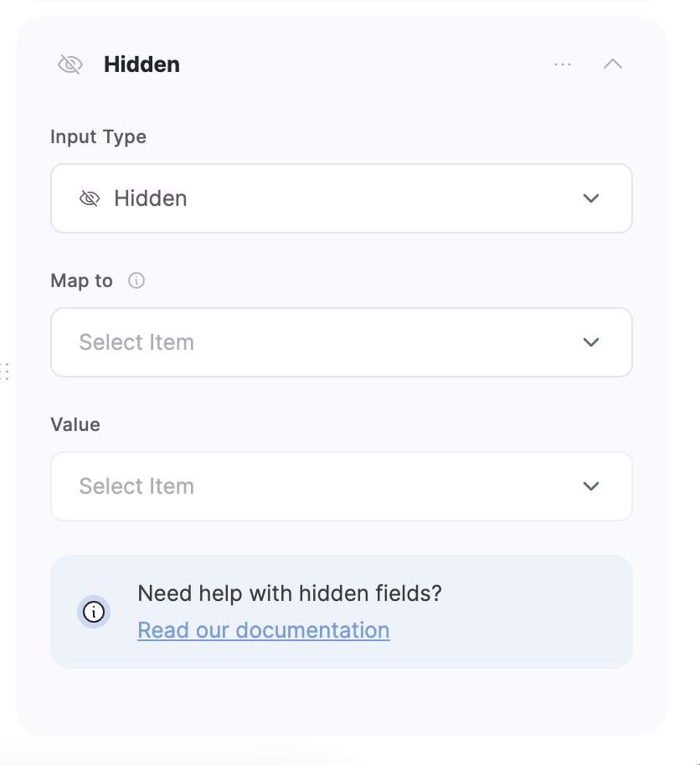Click the crossed-out eye beside the Hidden title
Viewport: 700px width, 765px height.
70,64
